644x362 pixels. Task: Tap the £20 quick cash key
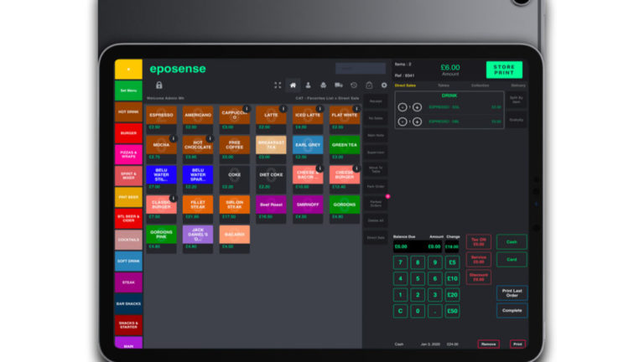click(452, 294)
